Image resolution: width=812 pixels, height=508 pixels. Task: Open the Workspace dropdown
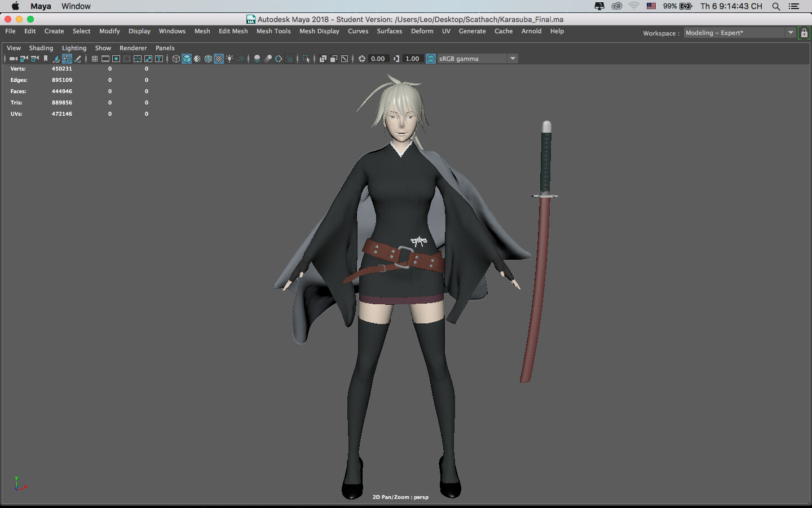click(x=740, y=33)
